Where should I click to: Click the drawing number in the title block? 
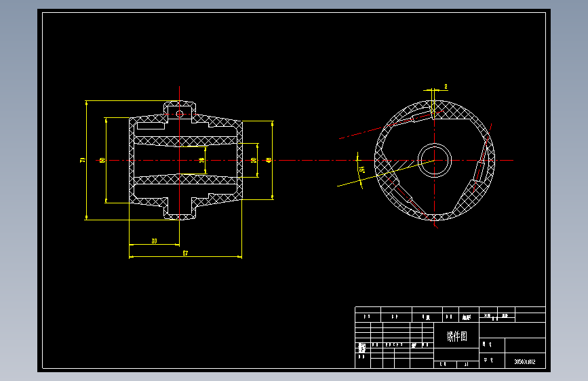coord(525,362)
